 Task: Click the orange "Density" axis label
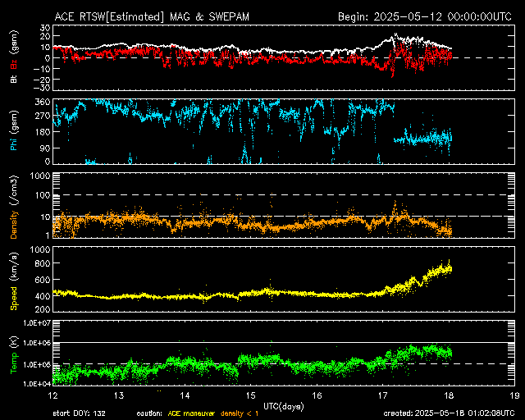click(x=14, y=225)
